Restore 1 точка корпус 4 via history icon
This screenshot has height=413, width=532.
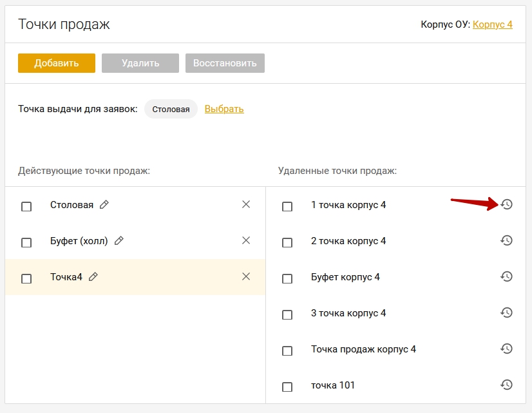pos(506,204)
